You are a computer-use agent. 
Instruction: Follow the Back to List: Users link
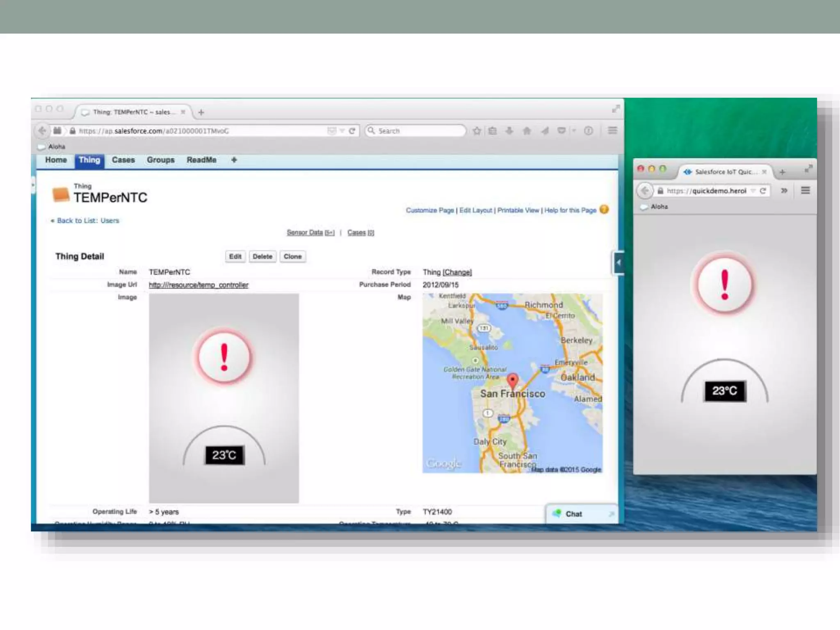[88, 221]
